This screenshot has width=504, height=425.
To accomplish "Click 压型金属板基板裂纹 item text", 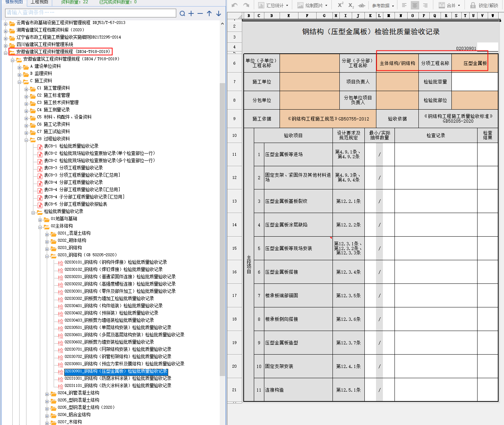I will [x=286, y=201].
